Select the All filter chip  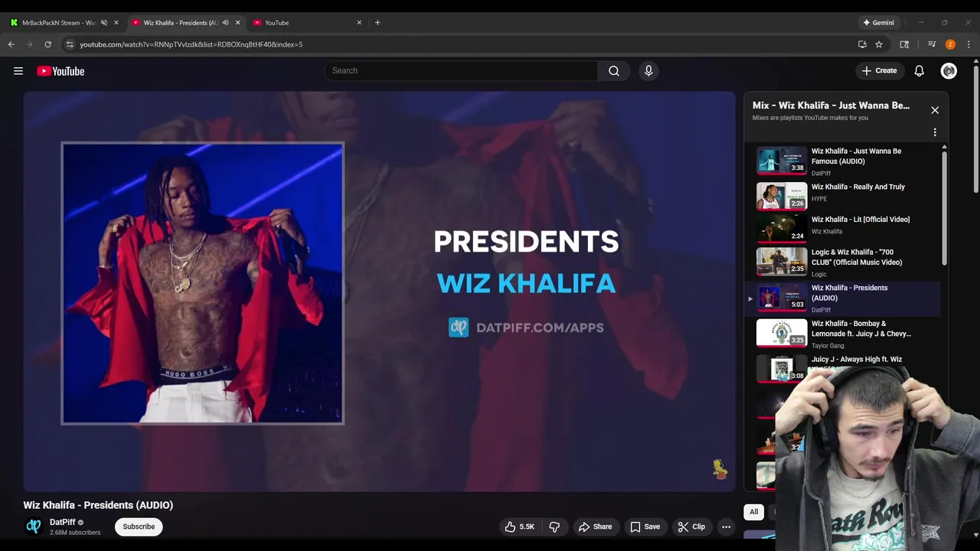tap(753, 512)
